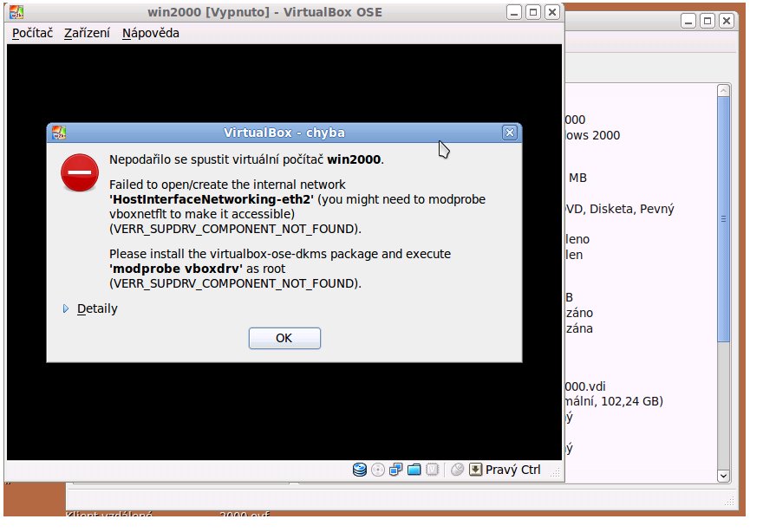Screen dimensions: 763x532
Task: Click the win2000 window resize grip
Action: pos(555,473)
